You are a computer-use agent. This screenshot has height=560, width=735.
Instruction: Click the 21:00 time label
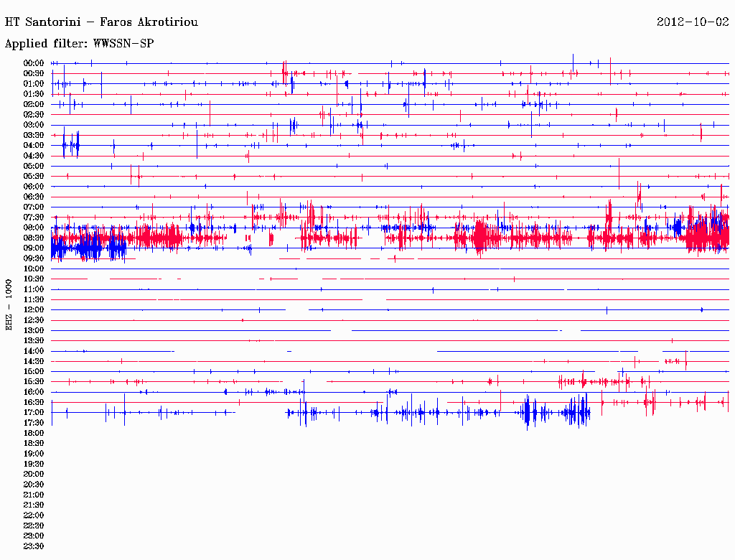point(34,495)
